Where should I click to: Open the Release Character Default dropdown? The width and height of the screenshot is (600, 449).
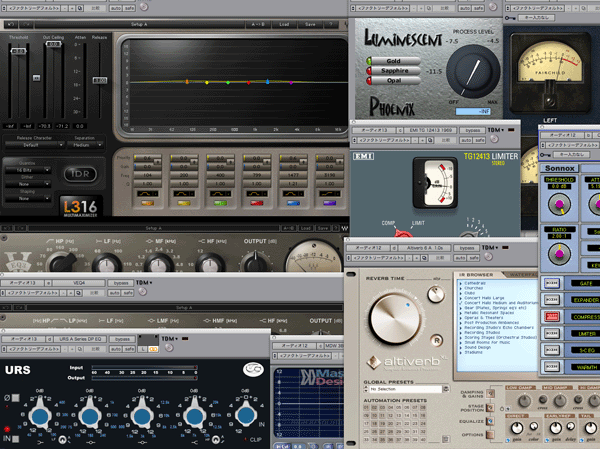pyautogui.click(x=34, y=145)
